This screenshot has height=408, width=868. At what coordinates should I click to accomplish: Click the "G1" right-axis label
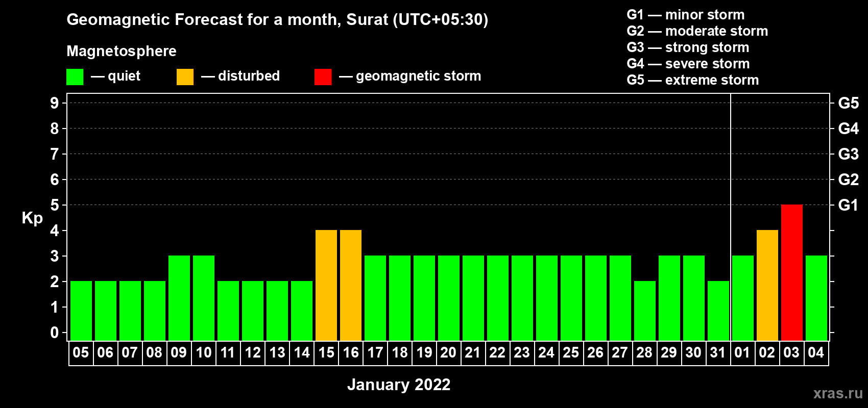click(x=849, y=205)
